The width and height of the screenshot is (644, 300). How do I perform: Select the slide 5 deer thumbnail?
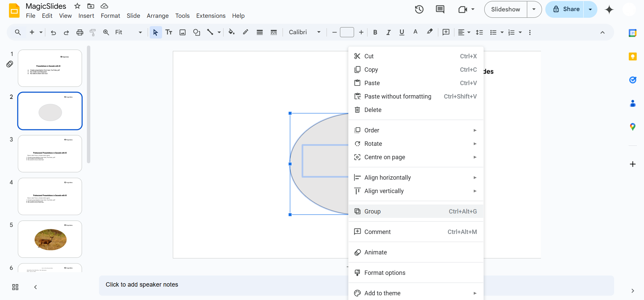50,239
